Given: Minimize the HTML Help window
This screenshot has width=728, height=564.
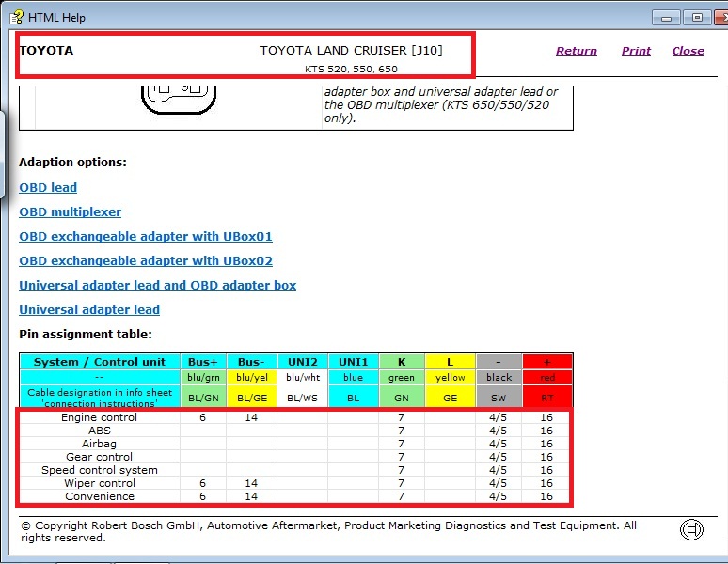Looking at the screenshot, I should coord(666,17).
